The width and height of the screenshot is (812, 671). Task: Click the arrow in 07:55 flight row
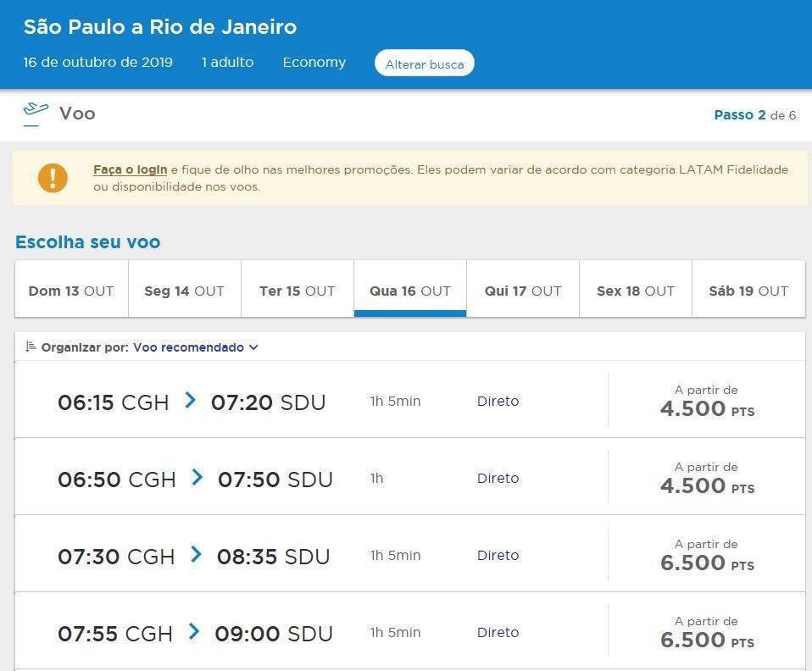194,632
